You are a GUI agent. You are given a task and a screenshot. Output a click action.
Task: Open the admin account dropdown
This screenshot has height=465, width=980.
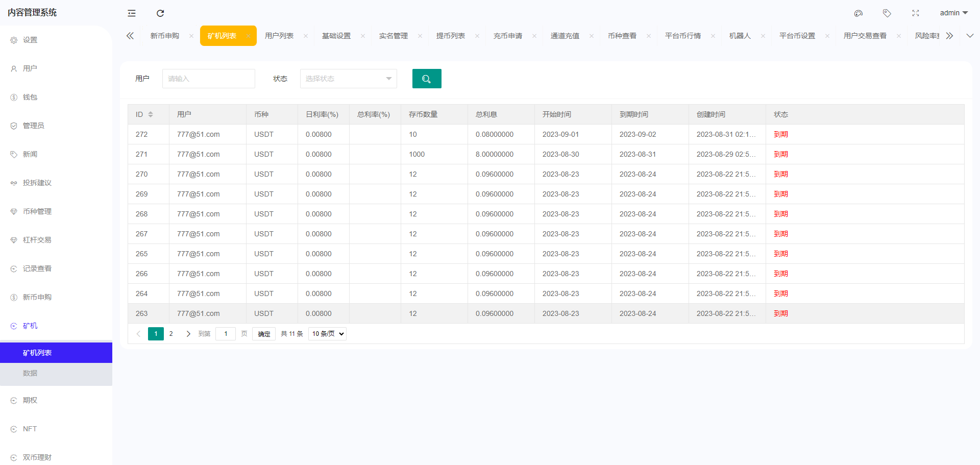pyautogui.click(x=952, y=13)
